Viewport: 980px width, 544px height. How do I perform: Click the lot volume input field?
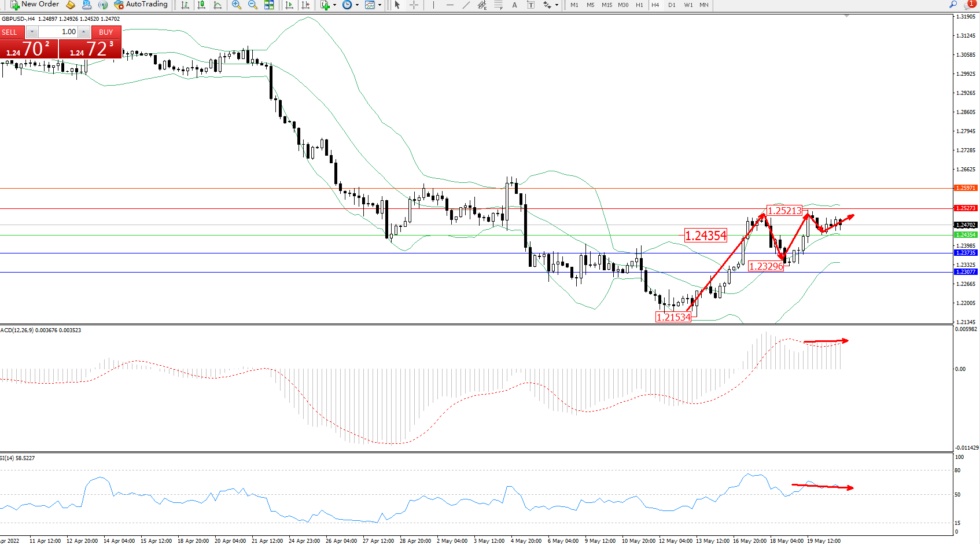(x=58, y=32)
